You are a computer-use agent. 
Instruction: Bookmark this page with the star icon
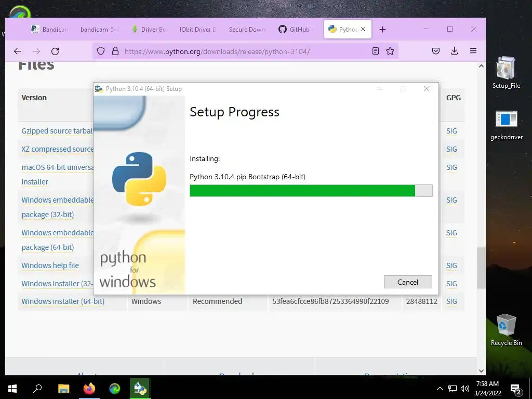390,51
